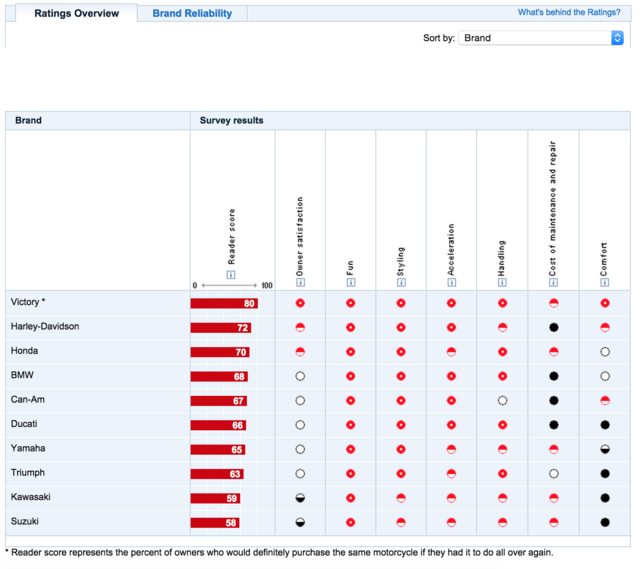This screenshot has height=569, width=640.
Task: Click Victory's red reader score bar
Action: (x=224, y=303)
